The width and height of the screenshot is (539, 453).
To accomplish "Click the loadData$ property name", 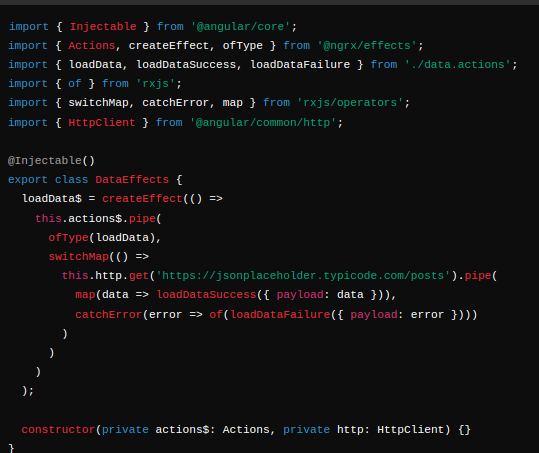I will (52, 199).
